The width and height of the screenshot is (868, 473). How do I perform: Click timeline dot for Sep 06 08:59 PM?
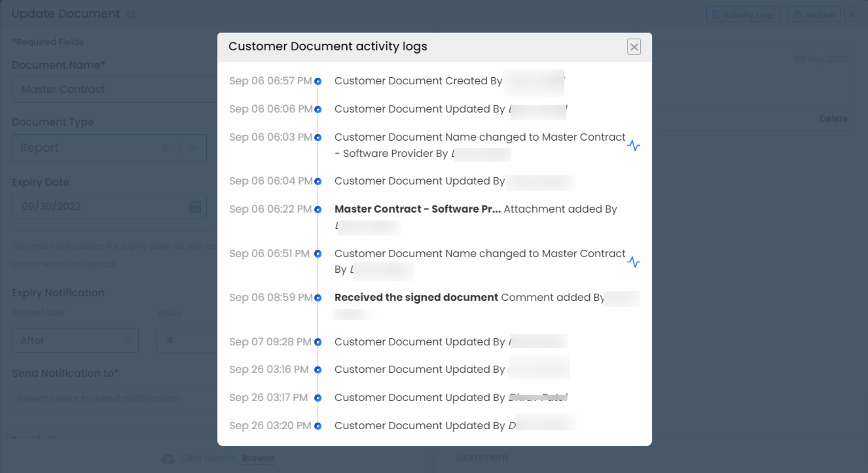[317, 298]
